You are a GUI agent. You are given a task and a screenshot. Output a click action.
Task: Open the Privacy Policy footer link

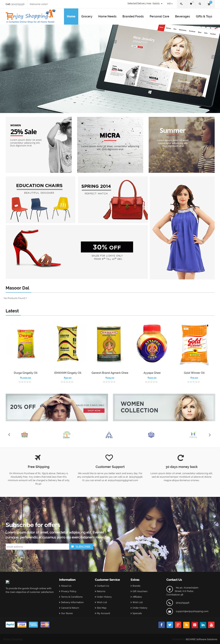point(69,591)
